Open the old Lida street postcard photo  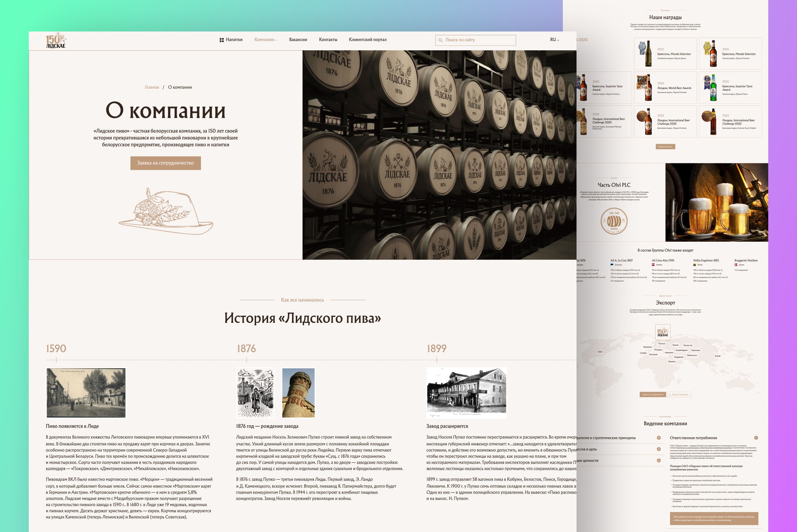86,393
